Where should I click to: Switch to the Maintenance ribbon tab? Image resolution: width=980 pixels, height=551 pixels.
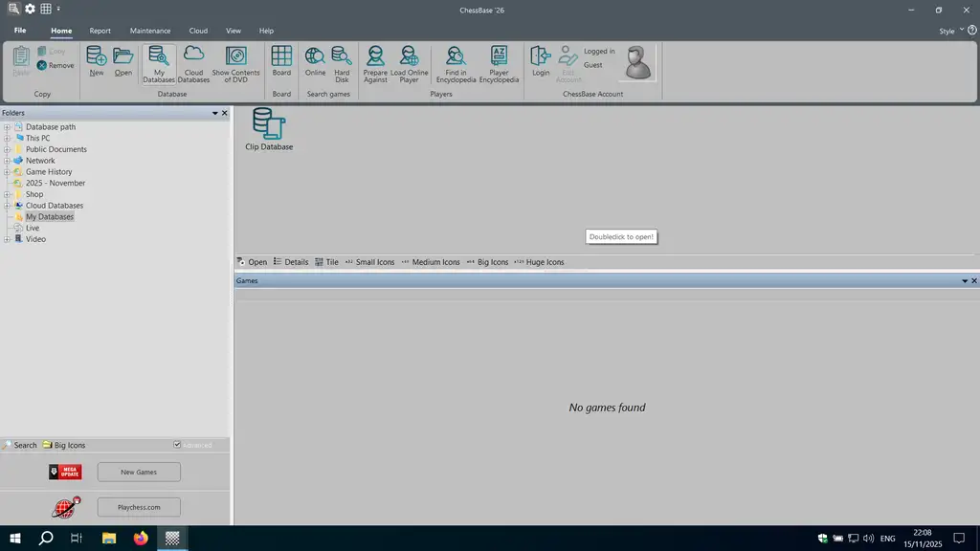(150, 31)
